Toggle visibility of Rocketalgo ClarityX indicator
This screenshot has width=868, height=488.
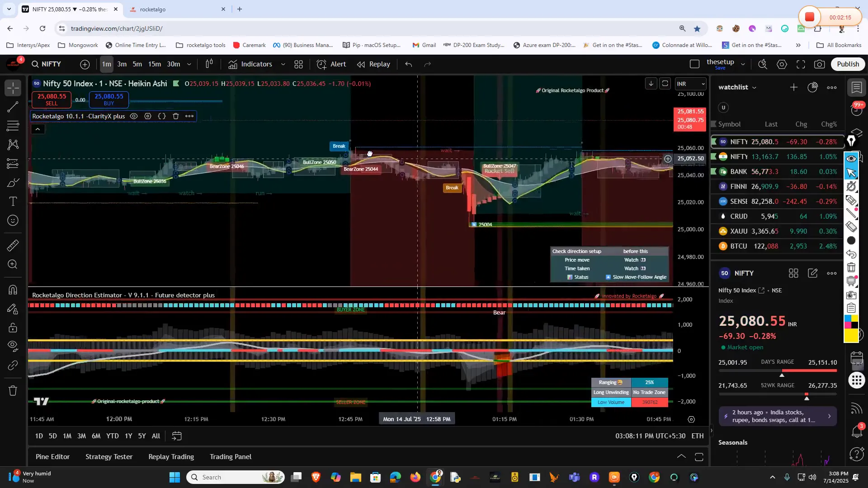coord(134,116)
